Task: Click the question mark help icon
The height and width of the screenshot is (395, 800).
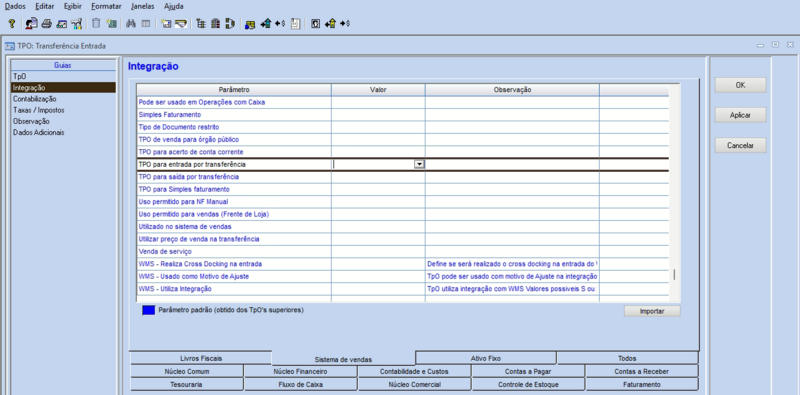Action: [11, 23]
